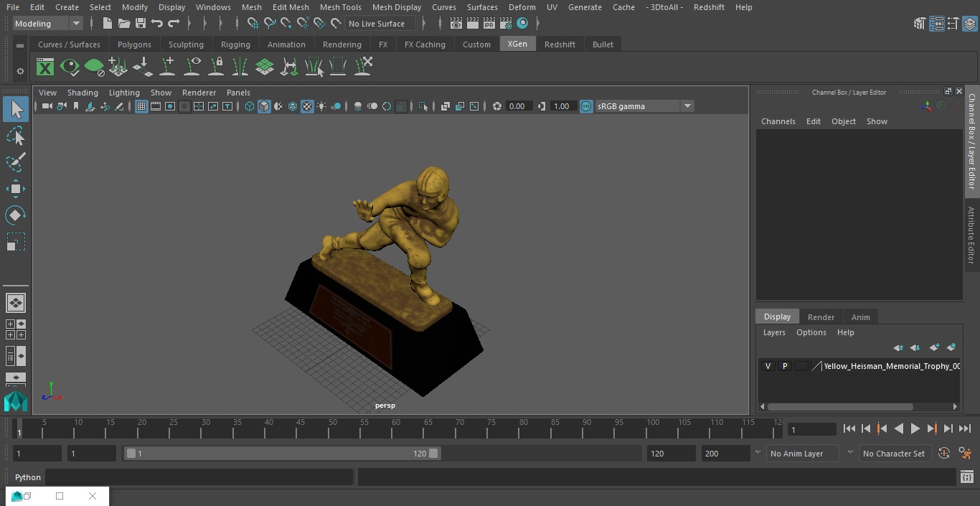Open the Mesh Tools menu
980x506 pixels.
click(x=340, y=7)
